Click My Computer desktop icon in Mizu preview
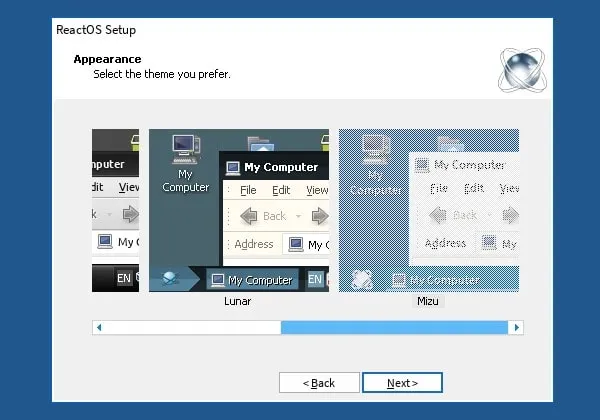Viewport: 600px width, 420px height. coord(375,164)
